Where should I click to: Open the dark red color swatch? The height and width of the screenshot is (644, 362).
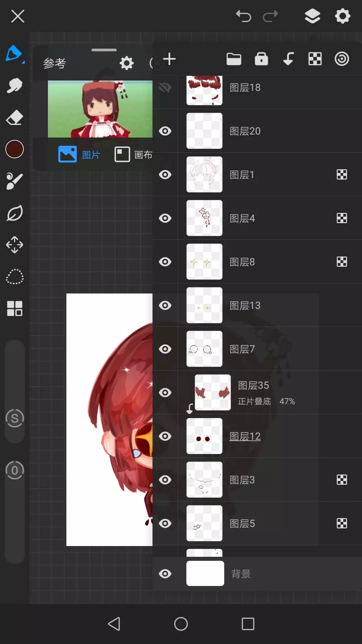pos(14,149)
